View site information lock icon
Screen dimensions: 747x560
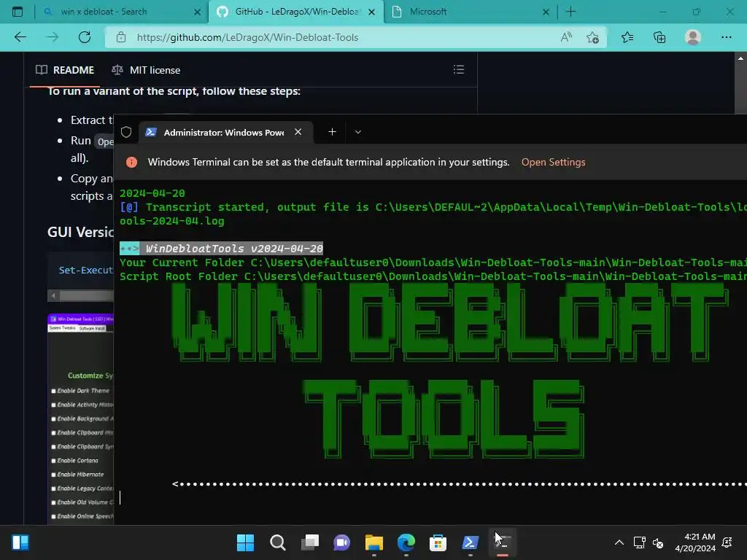(x=121, y=37)
